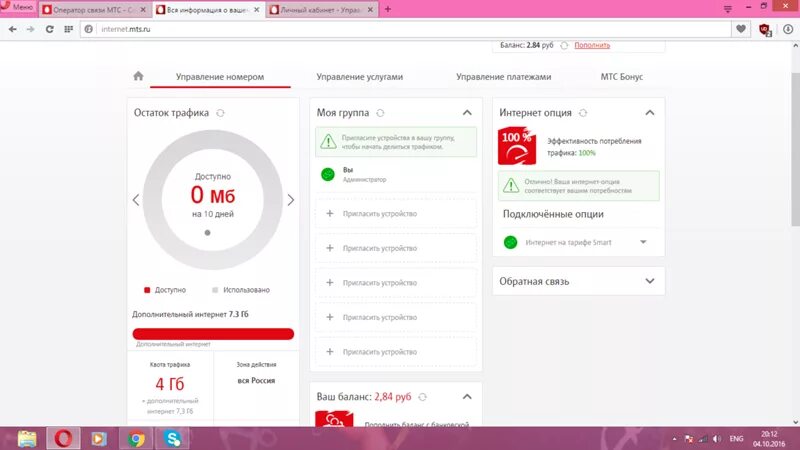Reload the current page
The image size is (800, 450).
click(49, 30)
